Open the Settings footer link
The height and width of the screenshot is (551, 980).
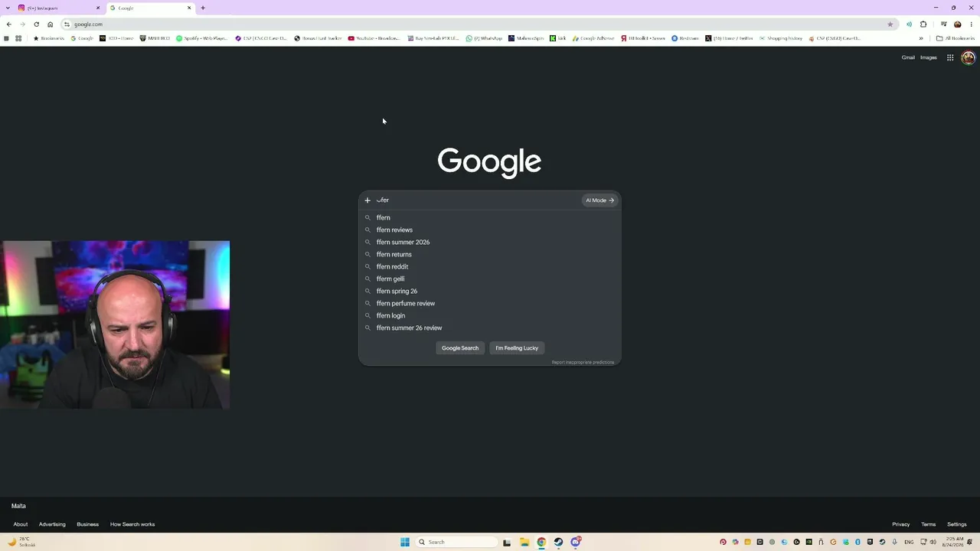coord(957,524)
